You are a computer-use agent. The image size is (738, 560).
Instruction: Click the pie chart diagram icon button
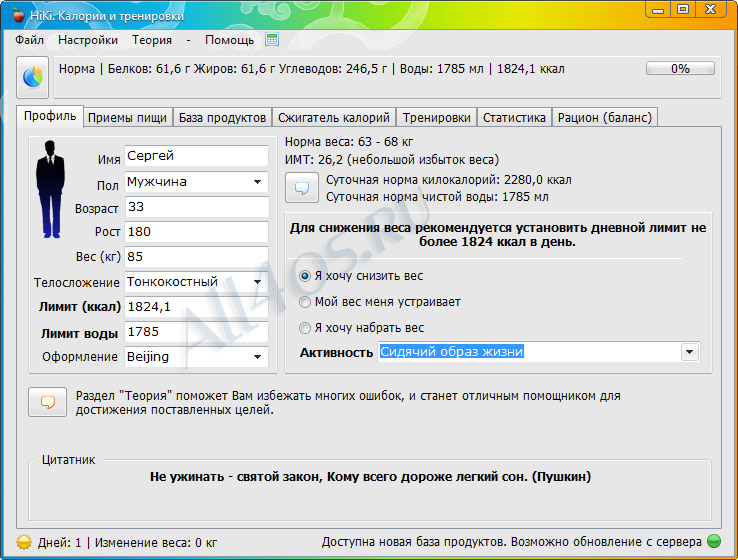(x=32, y=77)
